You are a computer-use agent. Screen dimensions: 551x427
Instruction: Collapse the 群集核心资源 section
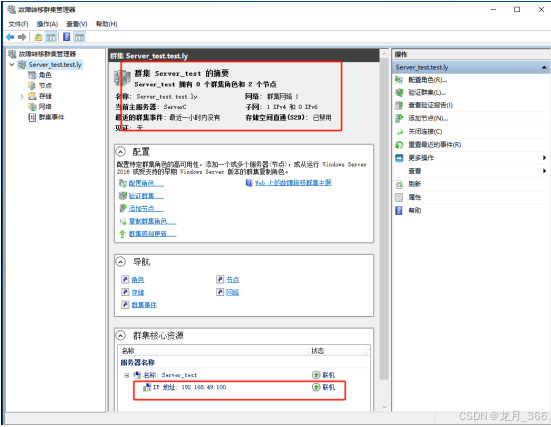click(x=121, y=336)
